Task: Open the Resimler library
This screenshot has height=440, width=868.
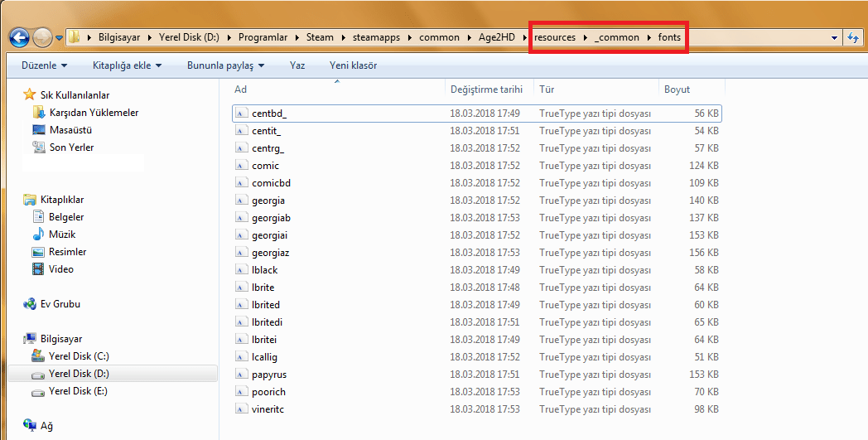Action: [x=68, y=252]
